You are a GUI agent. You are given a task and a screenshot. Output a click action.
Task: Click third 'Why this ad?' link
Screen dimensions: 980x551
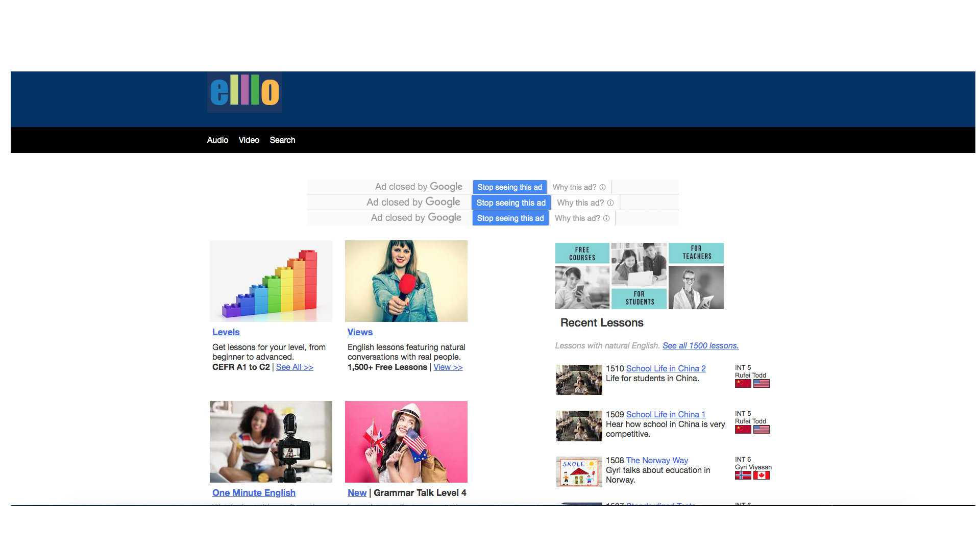pyautogui.click(x=577, y=218)
